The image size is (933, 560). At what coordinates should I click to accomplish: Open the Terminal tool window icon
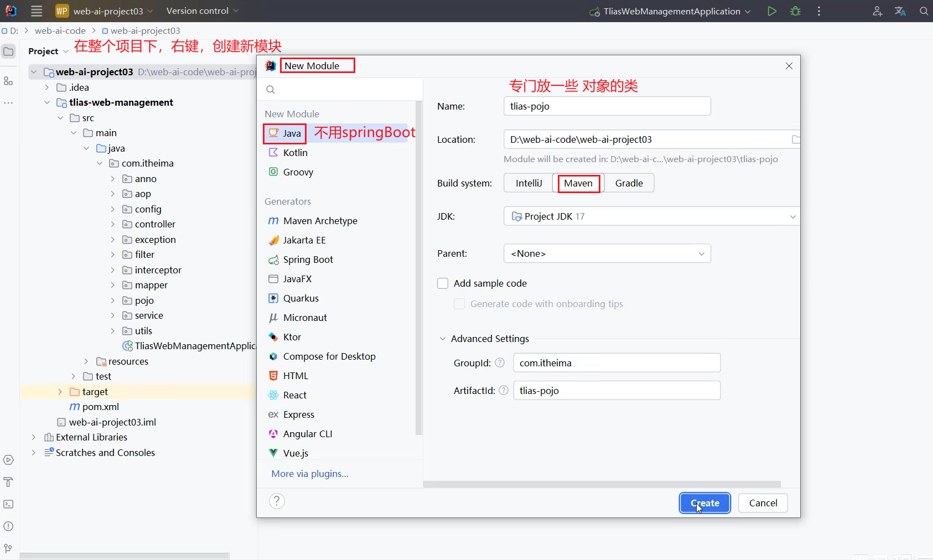click(x=8, y=504)
